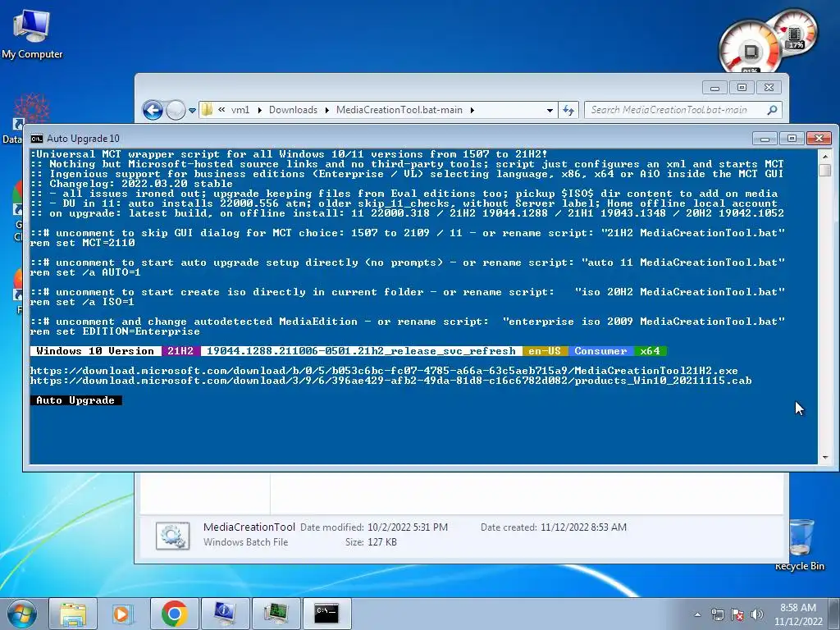
Task: Navigate to vm1 in address bar
Action: tap(240, 110)
